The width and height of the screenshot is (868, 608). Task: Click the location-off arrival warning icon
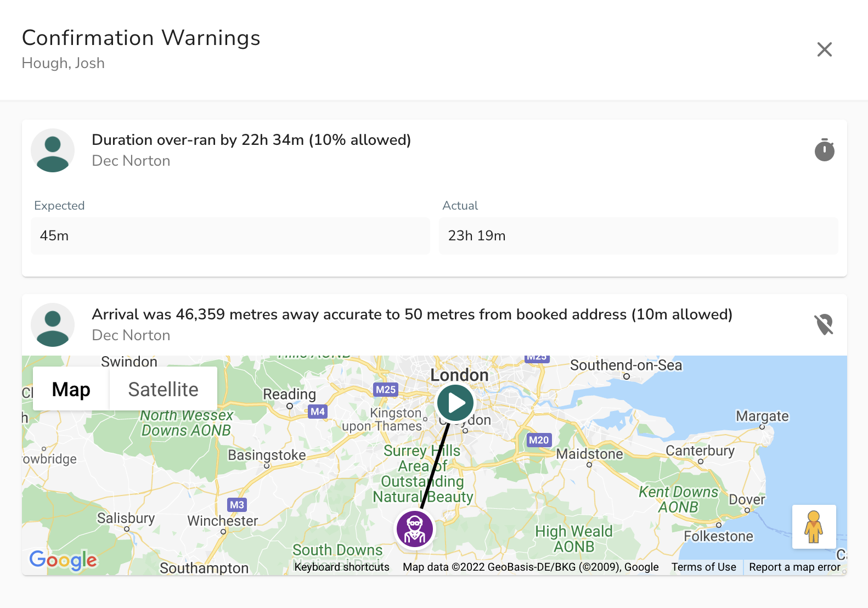824,324
